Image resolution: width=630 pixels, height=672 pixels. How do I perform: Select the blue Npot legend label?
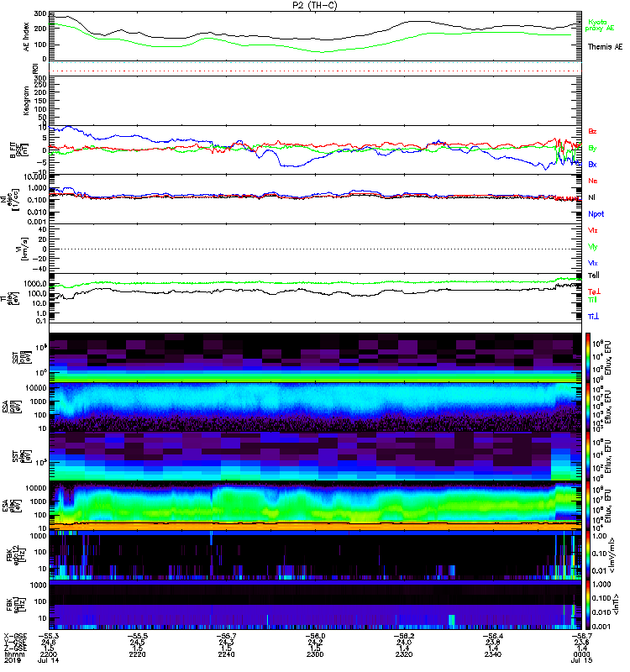pyautogui.click(x=596, y=214)
